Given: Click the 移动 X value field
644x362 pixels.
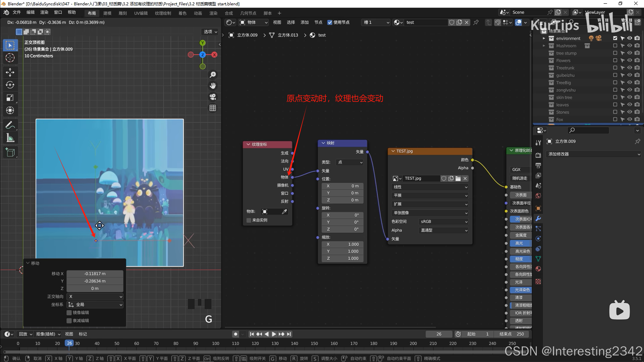Looking at the screenshot, I should (x=95, y=274).
